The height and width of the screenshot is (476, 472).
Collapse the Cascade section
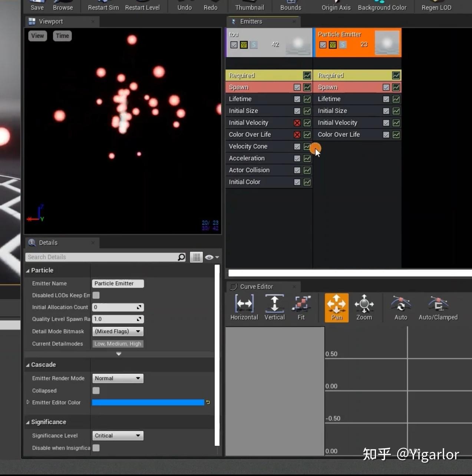click(x=27, y=365)
